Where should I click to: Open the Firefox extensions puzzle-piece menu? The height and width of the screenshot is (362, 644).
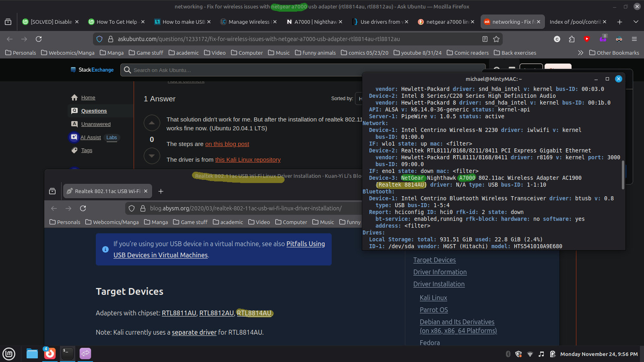click(x=572, y=39)
